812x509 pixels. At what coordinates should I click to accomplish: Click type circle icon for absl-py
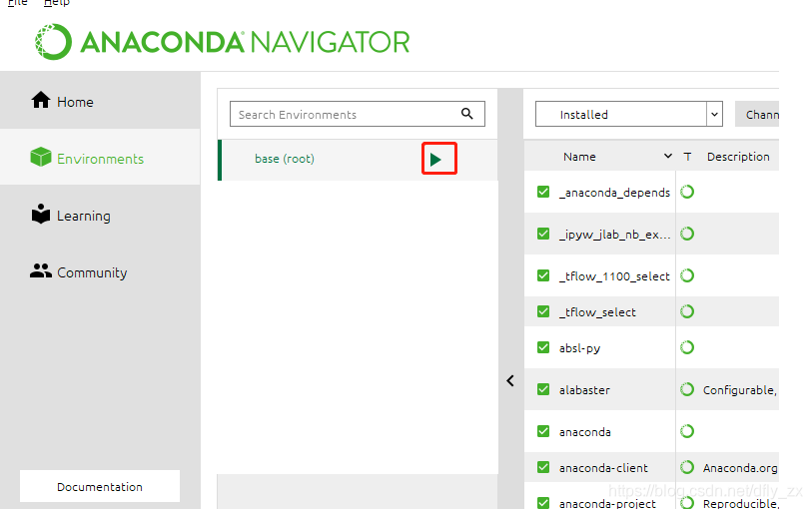pos(687,347)
